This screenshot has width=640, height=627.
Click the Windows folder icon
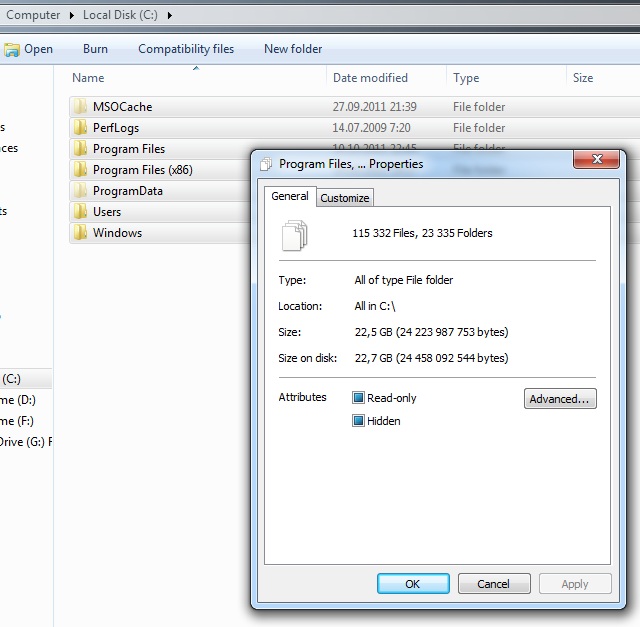click(x=80, y=232)
